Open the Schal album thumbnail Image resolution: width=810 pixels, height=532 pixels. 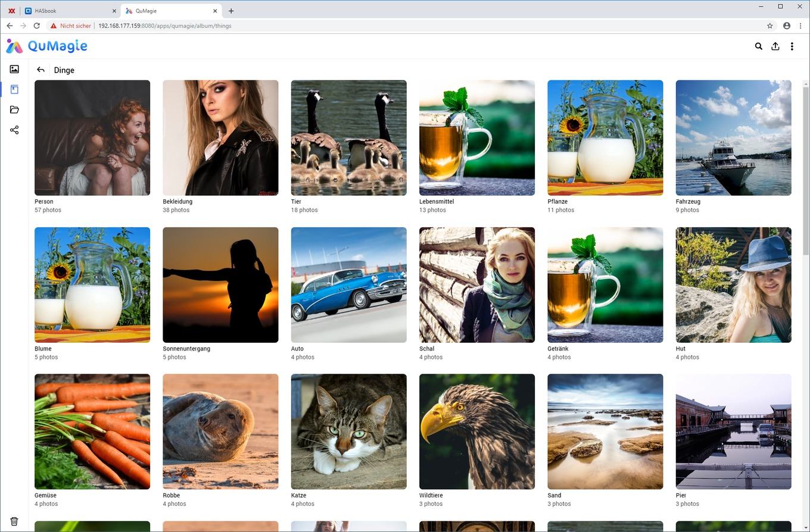(x=477, y=284)
